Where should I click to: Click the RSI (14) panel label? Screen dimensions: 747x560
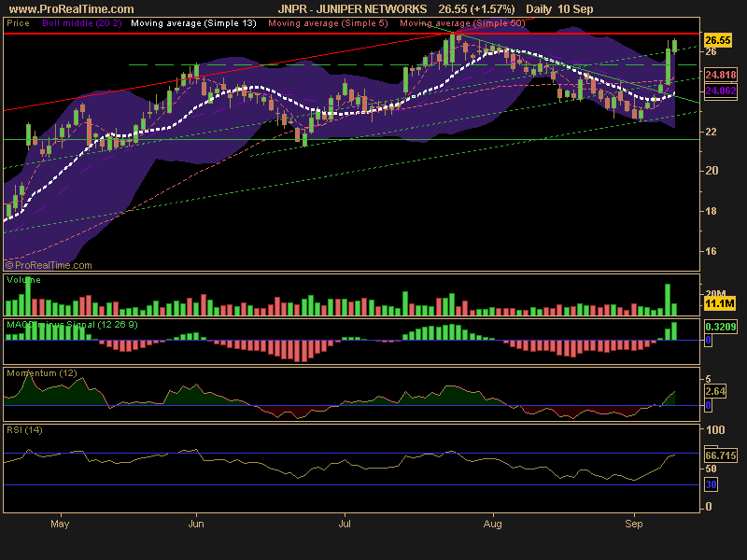tap(24, 430)
